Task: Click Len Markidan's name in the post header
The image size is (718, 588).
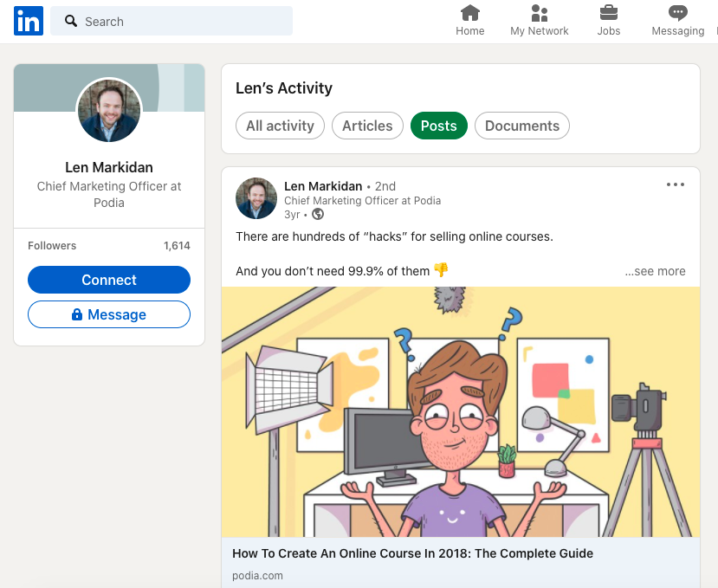Action: pyautogui.click(x=323, y=186)
